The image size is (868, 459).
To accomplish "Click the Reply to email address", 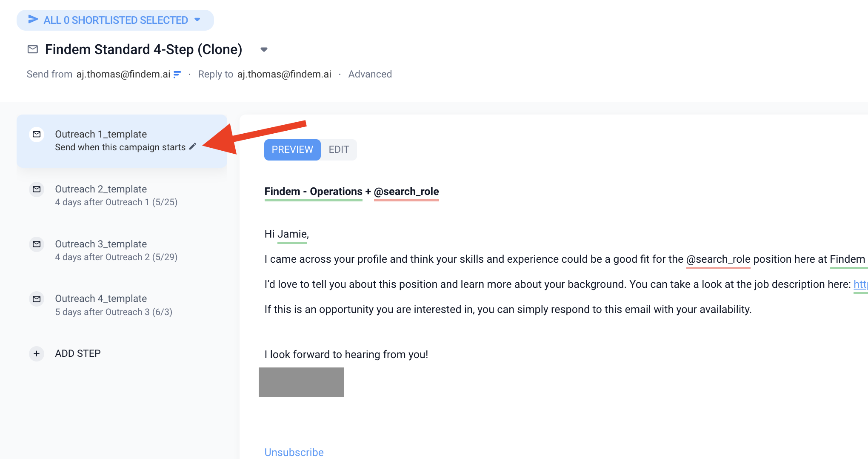I will tap(284, 74).
